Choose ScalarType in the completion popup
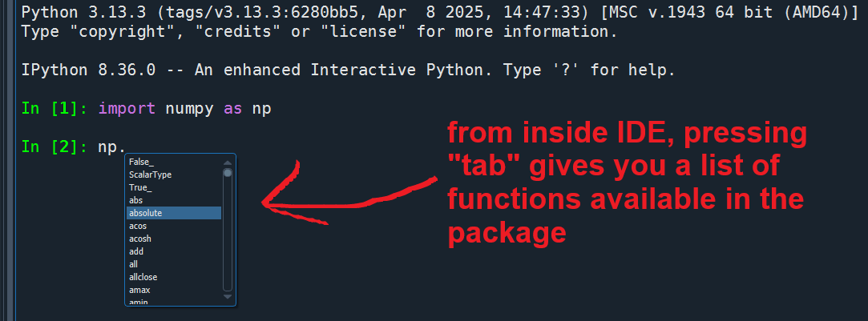 click(174, 175)
